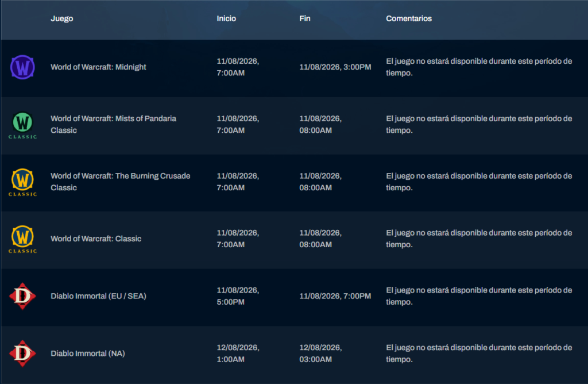Click World of Warcraft: Mists of Pandaria Classic name
The width and height of the screenshot is (588, 384).
[x=113, y=124]
